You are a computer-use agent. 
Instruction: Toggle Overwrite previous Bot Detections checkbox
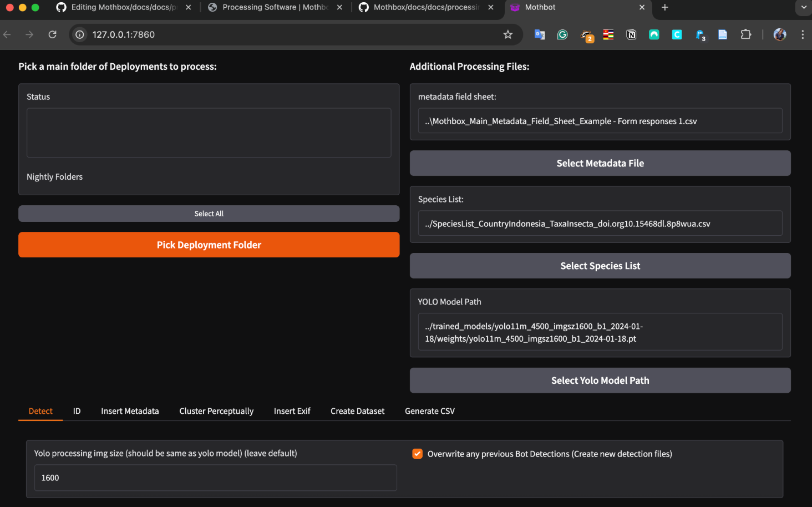point(418,454)
